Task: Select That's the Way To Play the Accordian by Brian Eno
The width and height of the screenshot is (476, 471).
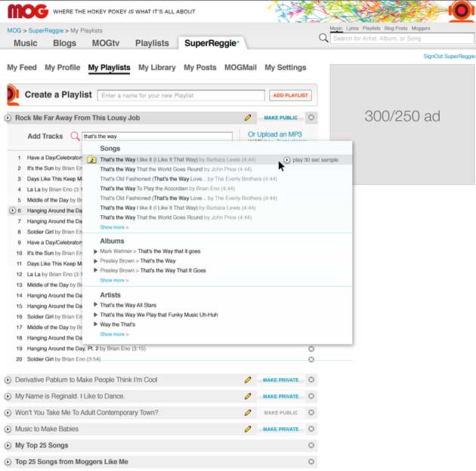Action: tap(167, 189)
